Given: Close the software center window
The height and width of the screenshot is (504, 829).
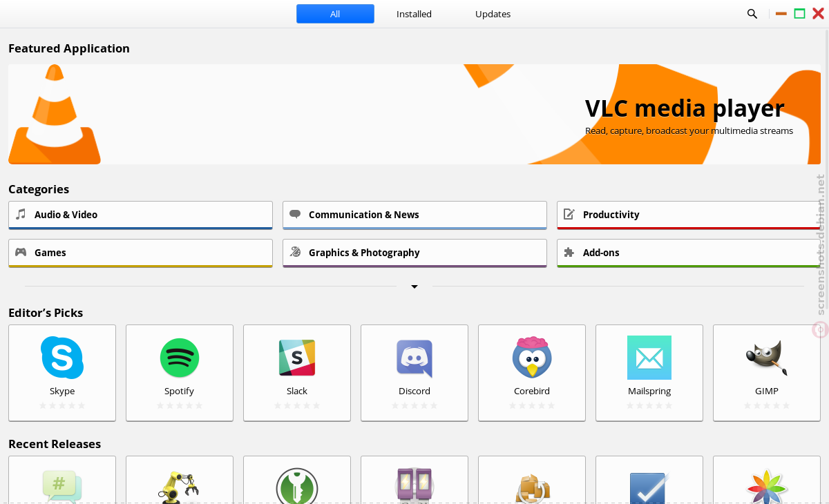Looking at the screenshot, I should click(x=818, y=14).
